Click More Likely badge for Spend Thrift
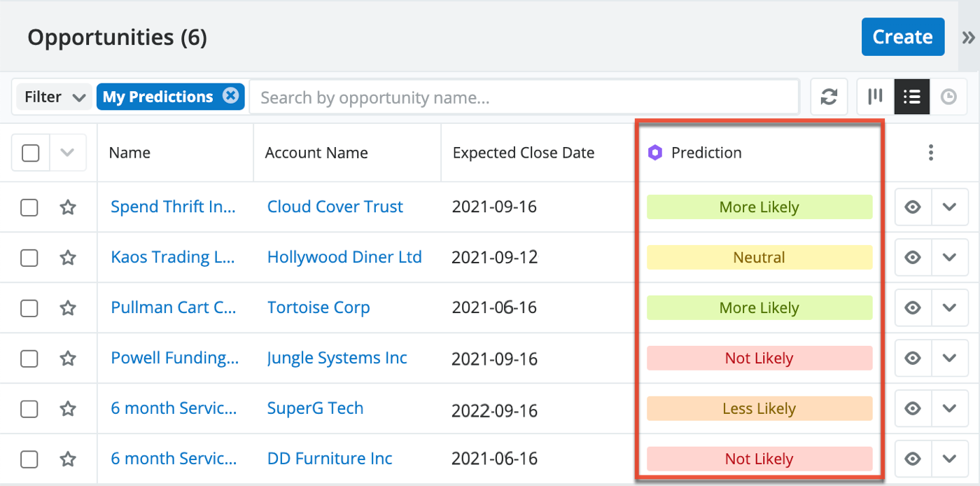Image resolution: width=980 pixels, height=486 pixels. 759,207
